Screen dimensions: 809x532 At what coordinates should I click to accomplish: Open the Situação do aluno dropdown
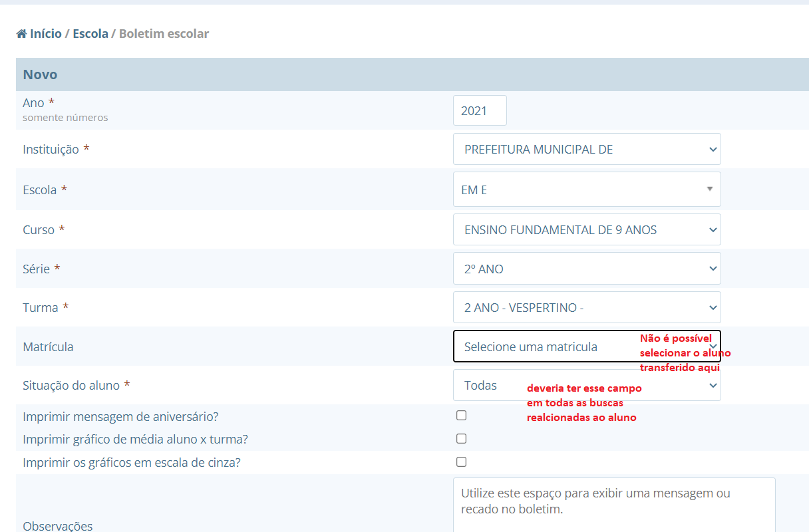[587, 385]
